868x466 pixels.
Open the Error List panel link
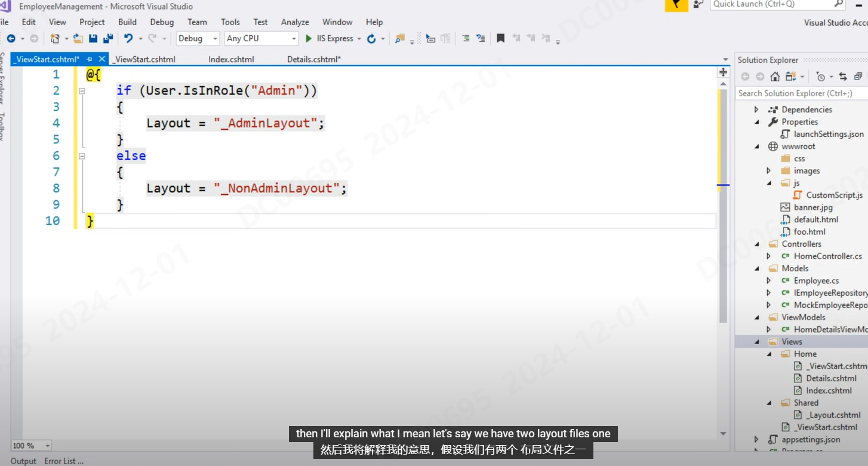tap(64, 461)
